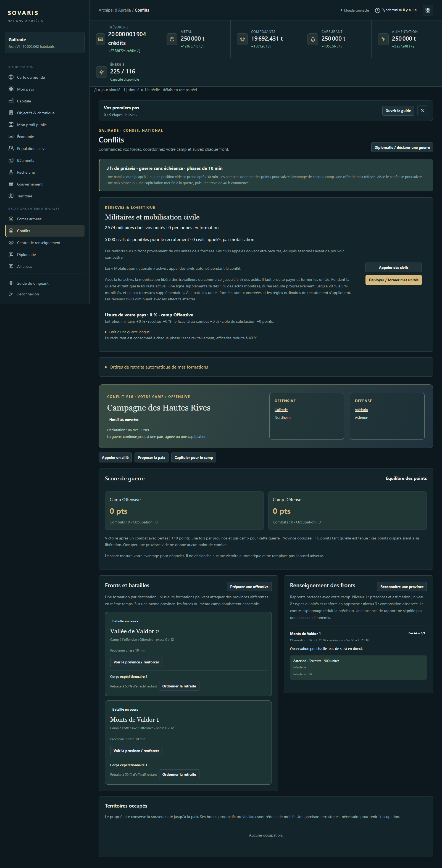Image resolution: width=442 pixels, height=868 pixels.
Task: Dismiss the Vos premiers pas banner
Action: pos(422,111)
